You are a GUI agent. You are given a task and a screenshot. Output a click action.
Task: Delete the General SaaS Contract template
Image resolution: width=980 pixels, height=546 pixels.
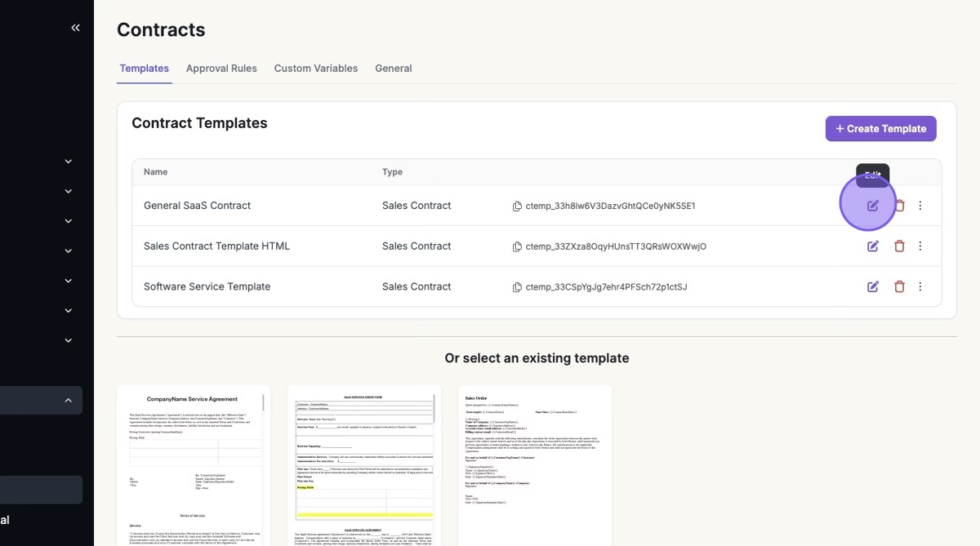coord(899,206)
